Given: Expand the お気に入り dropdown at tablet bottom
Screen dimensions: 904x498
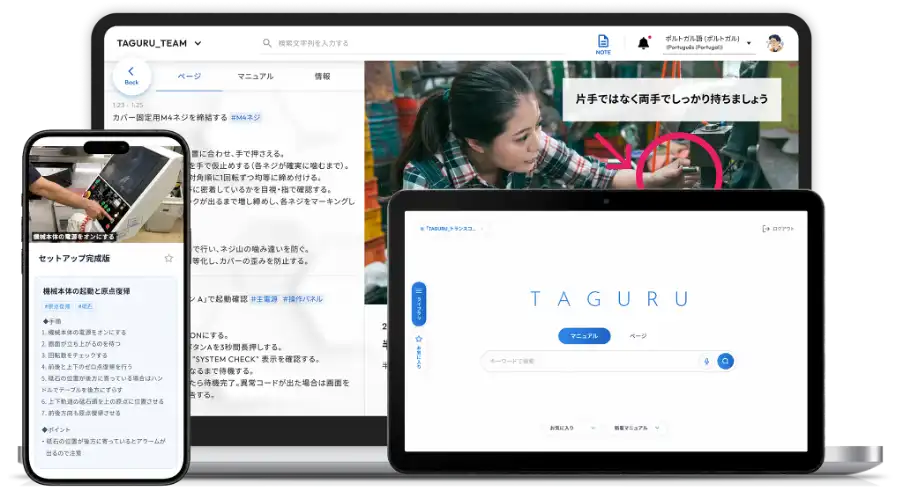Looking at the screenshot, I should point(572,428).
